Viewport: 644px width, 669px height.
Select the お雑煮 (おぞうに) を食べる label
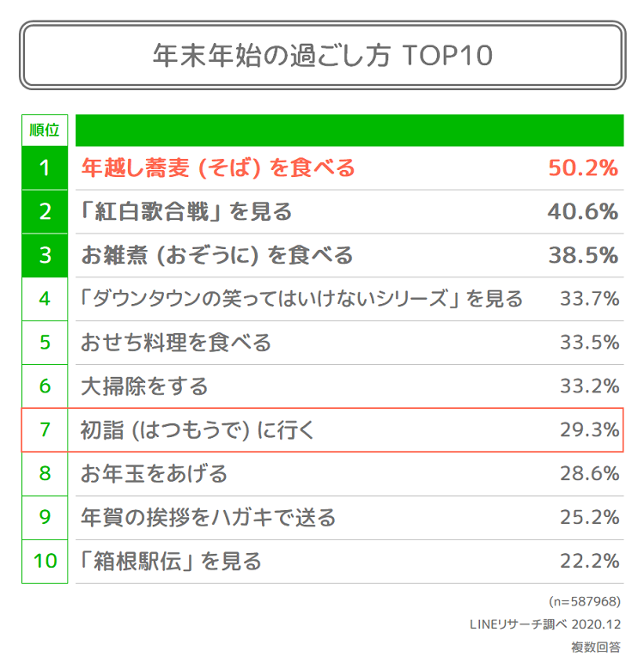216,255
